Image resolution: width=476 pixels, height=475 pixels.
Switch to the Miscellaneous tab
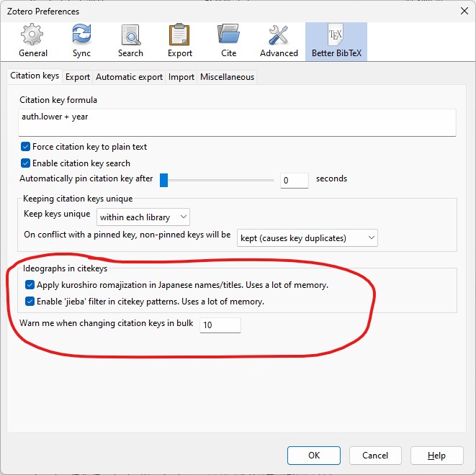pyautogui.click(x=227, y=77)
